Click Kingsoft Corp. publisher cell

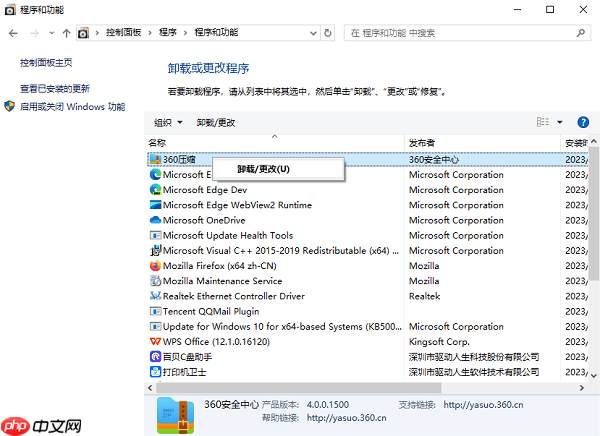[439, 341]
